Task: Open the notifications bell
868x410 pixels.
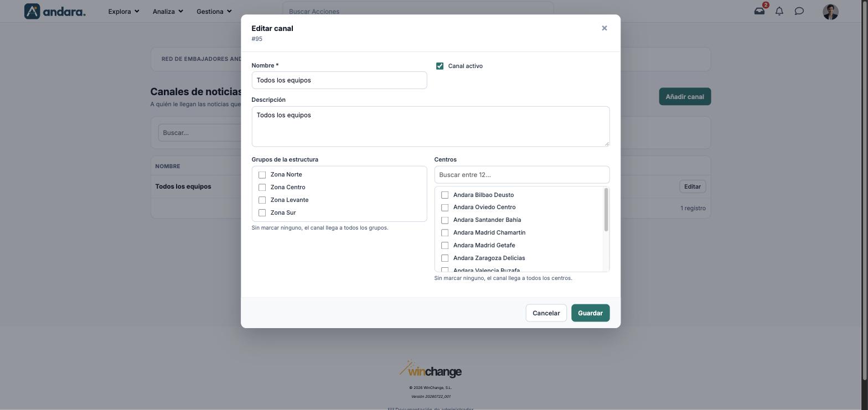Action: (779, 11)
